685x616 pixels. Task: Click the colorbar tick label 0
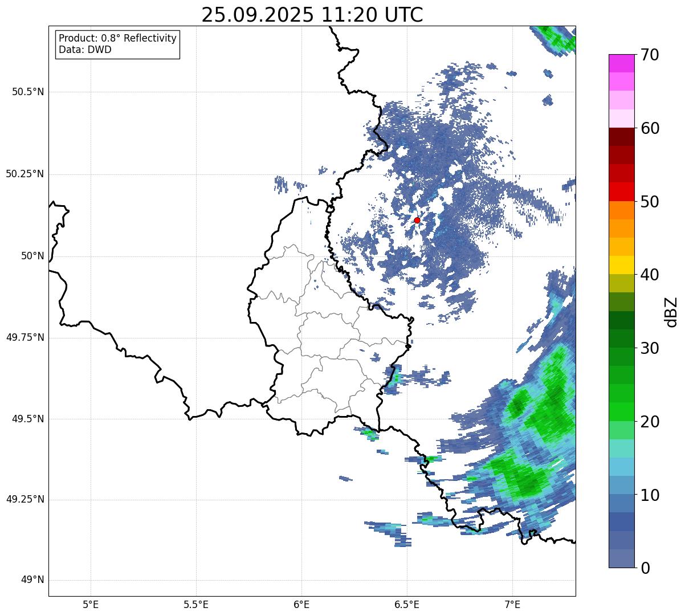[x=645, y=568]
